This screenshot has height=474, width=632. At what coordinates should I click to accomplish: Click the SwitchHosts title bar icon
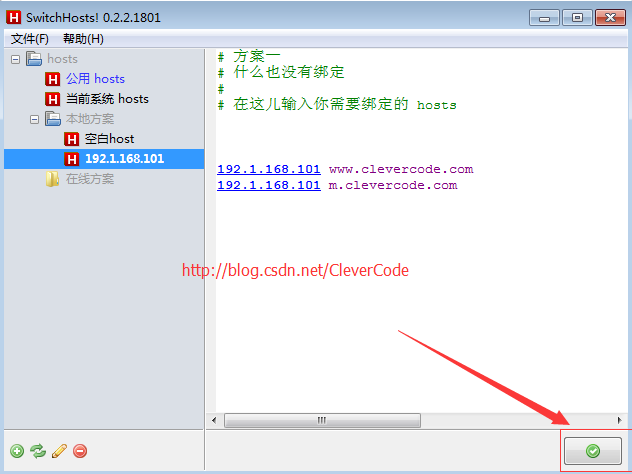click(x=13, y=17)
